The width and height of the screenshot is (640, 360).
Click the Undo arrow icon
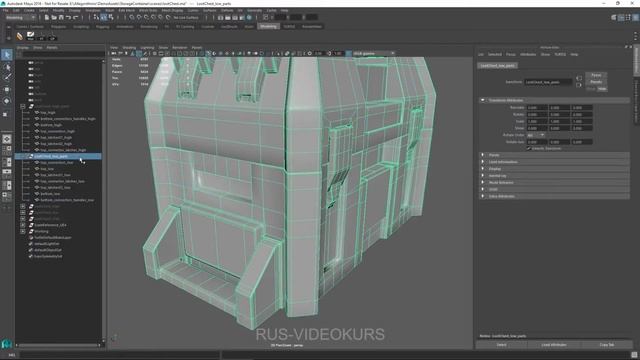(x=69, y=18)
